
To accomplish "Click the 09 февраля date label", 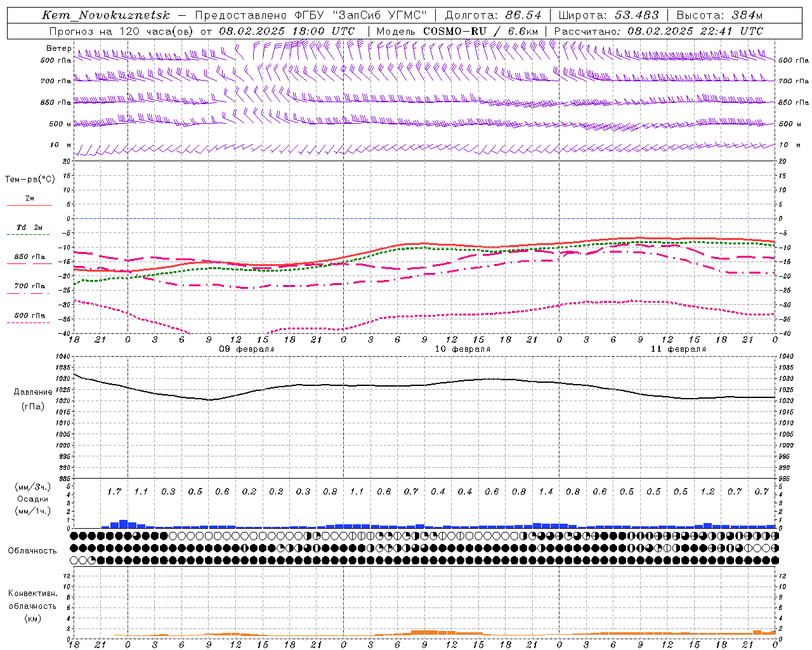I will [247, 349].
